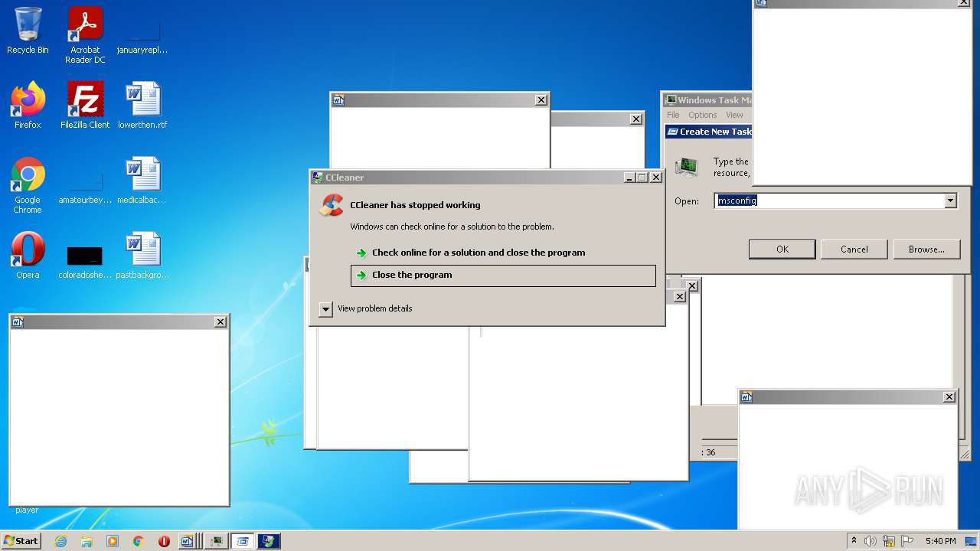Click network status tray icon
980x551 pixels.
click(x=889, y=541)
